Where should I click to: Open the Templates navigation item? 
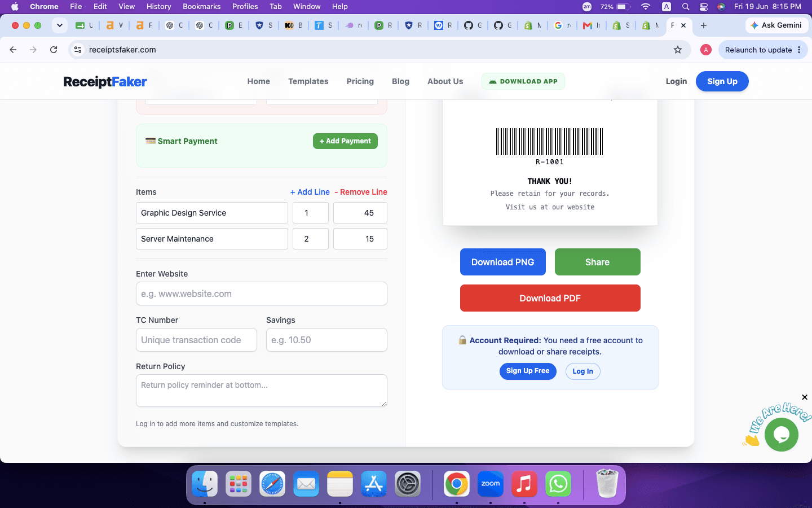(x=308, y=81)
